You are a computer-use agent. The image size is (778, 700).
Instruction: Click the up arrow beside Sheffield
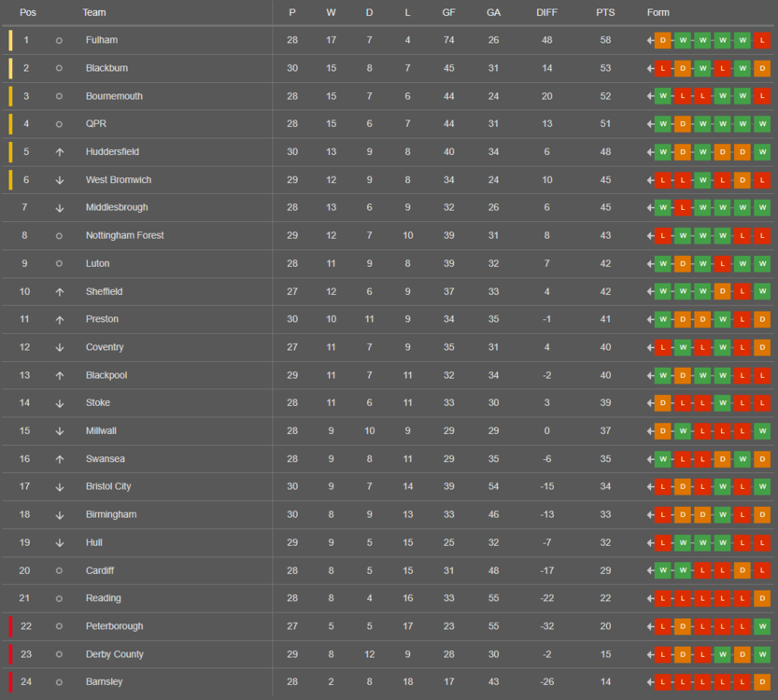[59, 292]
